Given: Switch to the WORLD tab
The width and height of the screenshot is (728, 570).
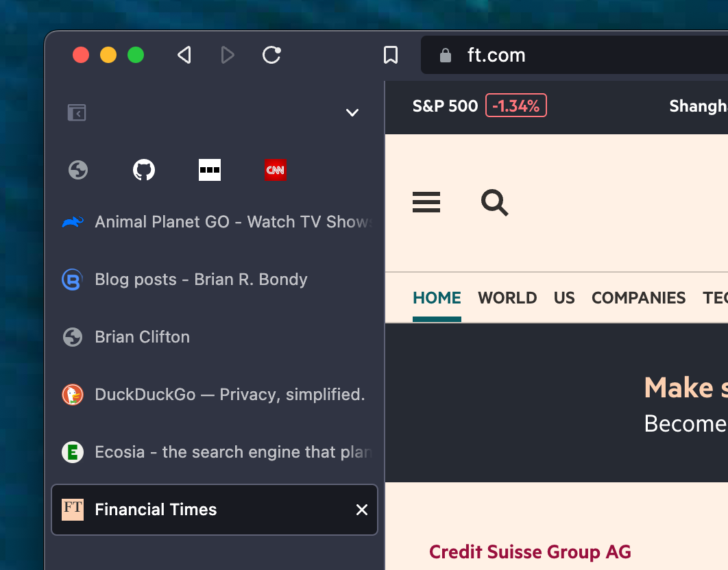Looking at the screenshot, I should point(507,298).
